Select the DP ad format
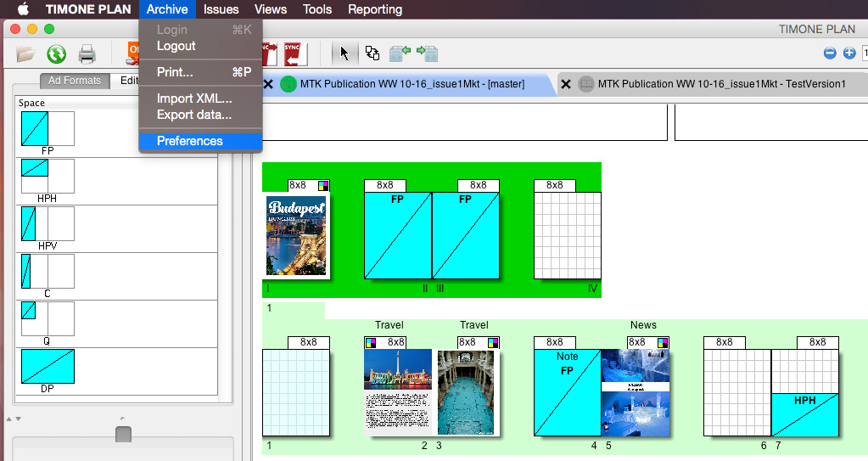The height and width of the screenshot is (461, 868). click(48, 367)
